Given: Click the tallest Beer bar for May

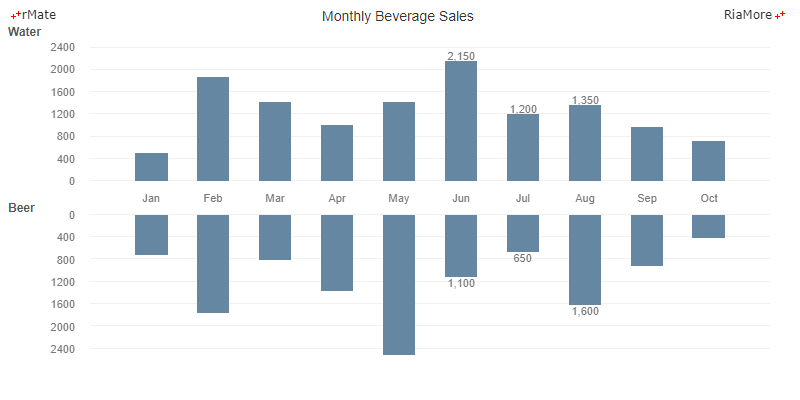Looking at the screenshot, I should 399,285.
